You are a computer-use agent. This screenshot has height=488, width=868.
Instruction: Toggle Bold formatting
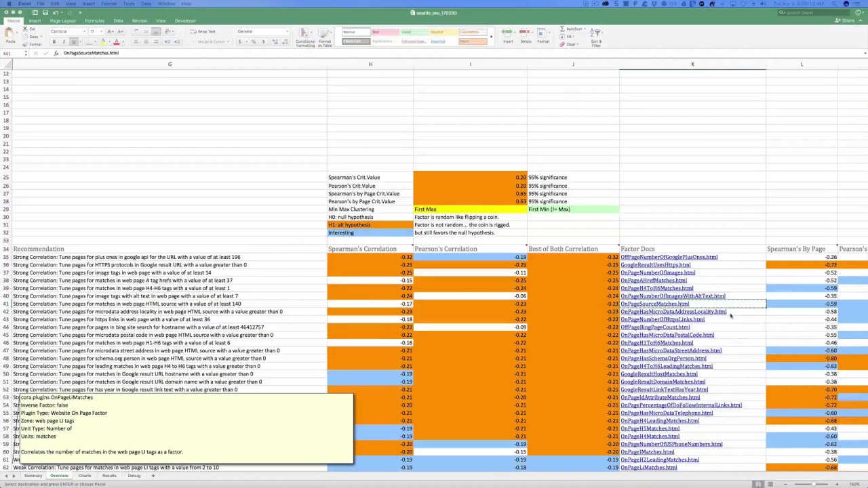[x=54, y=42]
